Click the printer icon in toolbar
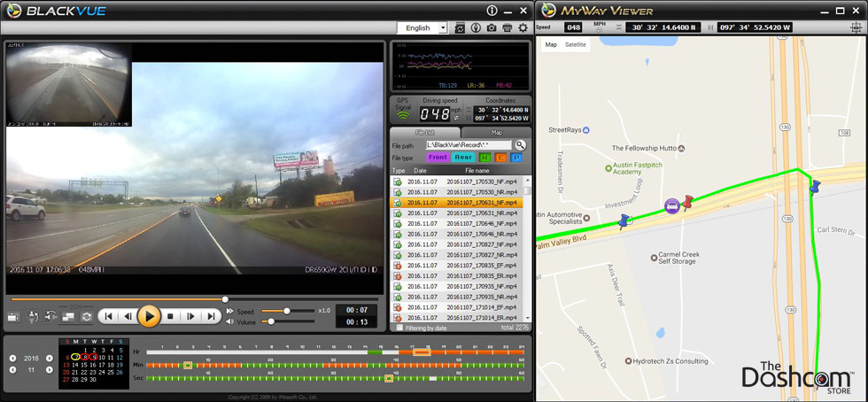The width and height of the screenshot is (868, 402). click(x=508, y=27)
